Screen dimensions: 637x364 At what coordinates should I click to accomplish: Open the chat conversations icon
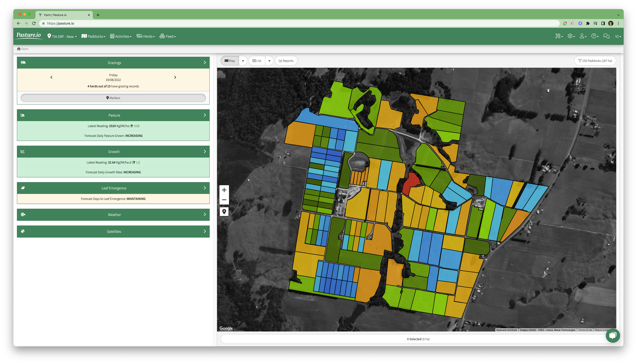[x=606, y=36]
